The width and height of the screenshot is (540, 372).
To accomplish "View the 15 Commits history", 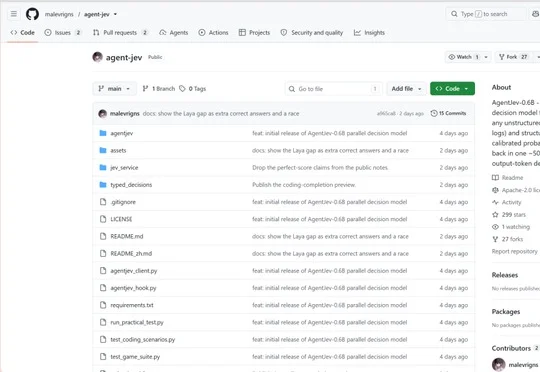I will click(x=448, y=113).
